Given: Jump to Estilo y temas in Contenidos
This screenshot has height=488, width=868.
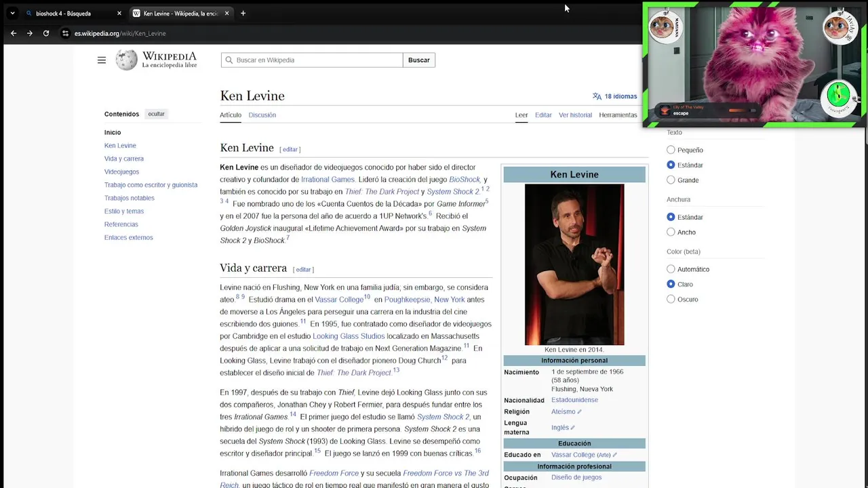Looking at the screenshot, I should pyautogui.click(x=124, y=211).
